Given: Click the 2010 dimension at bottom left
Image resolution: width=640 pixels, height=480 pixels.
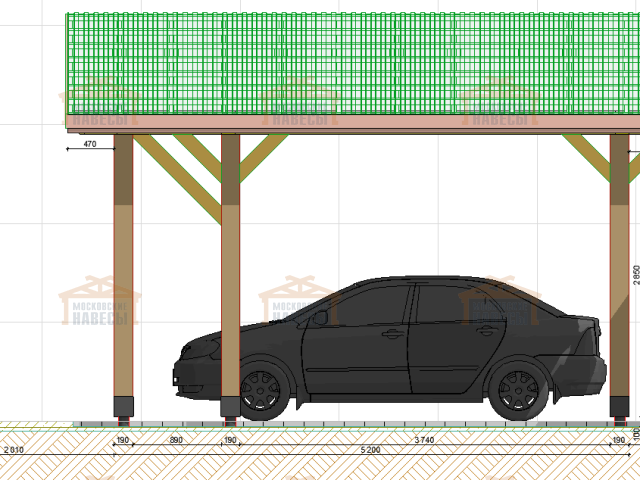Looking at the screenshot, I should [x=13, y=451].
